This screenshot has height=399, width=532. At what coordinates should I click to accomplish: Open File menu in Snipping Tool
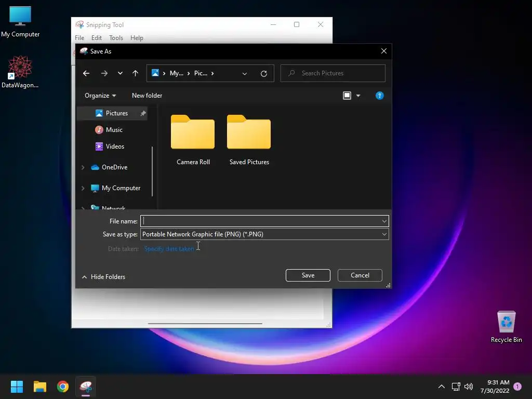pyautogui.click(x=79, y=38)
